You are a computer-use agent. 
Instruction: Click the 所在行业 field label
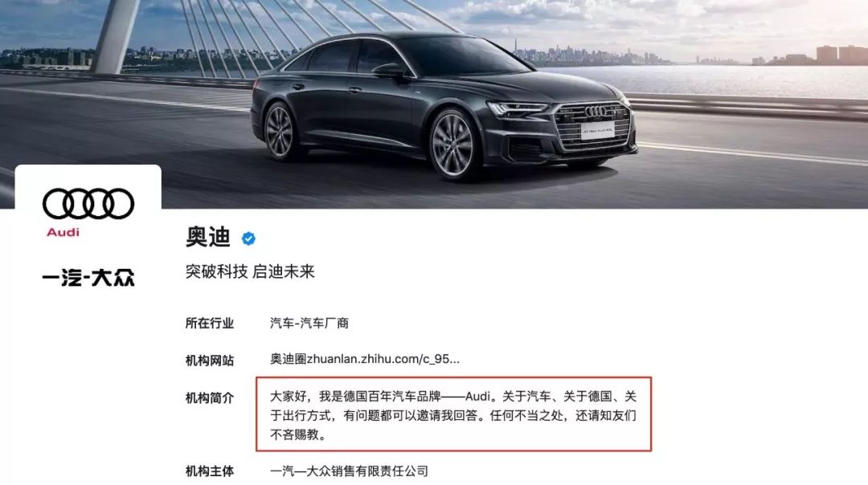pos(209,324)
